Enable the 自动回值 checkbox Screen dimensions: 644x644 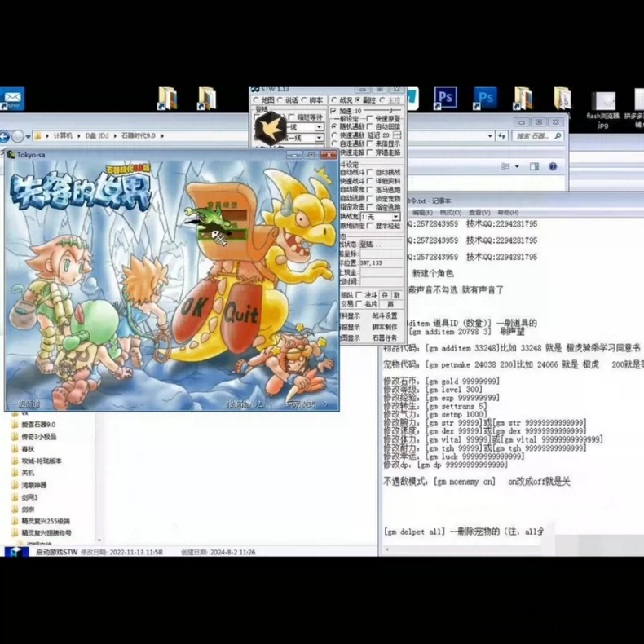click(369, 126)
